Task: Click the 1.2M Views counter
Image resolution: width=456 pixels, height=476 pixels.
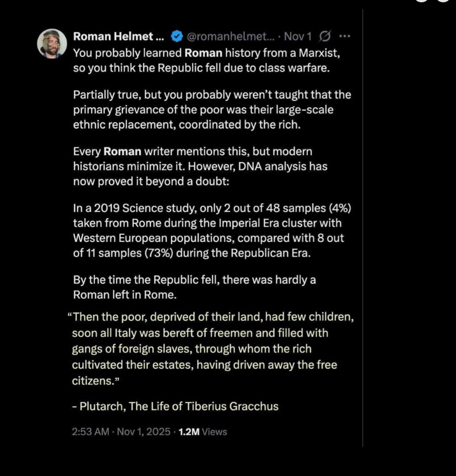Action: pyautogui.click(x=202, y=432)
